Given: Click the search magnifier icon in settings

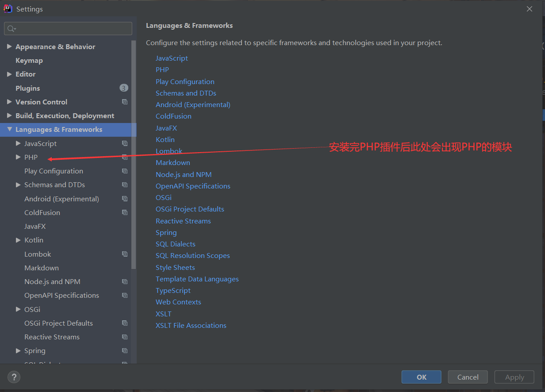Looking at the screenshot, I should coord(12,29).
